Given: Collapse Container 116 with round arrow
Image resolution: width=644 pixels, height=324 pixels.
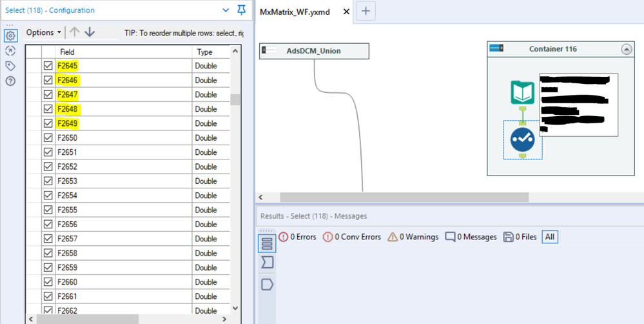Looking at the screenshot, I should tap(626, 49).
